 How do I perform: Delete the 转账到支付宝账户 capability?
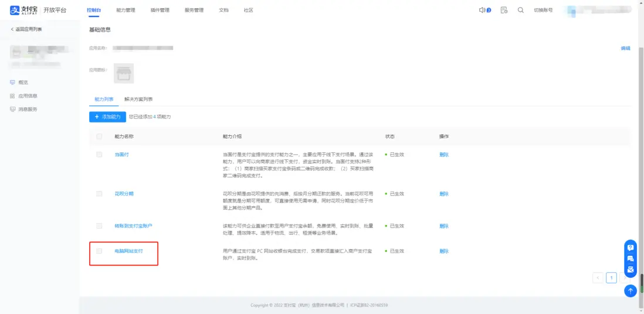pos(444,226)
